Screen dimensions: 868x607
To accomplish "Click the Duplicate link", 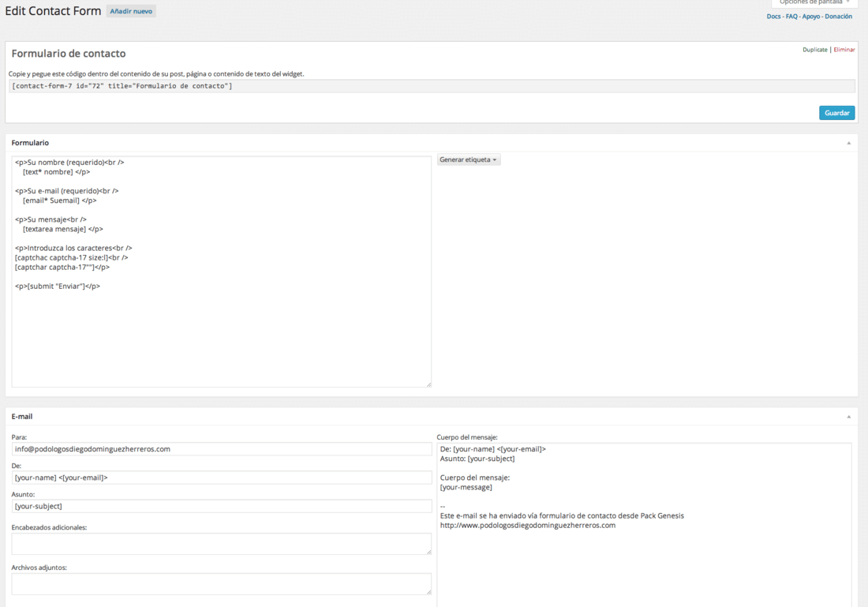I will tap(815, 50).
